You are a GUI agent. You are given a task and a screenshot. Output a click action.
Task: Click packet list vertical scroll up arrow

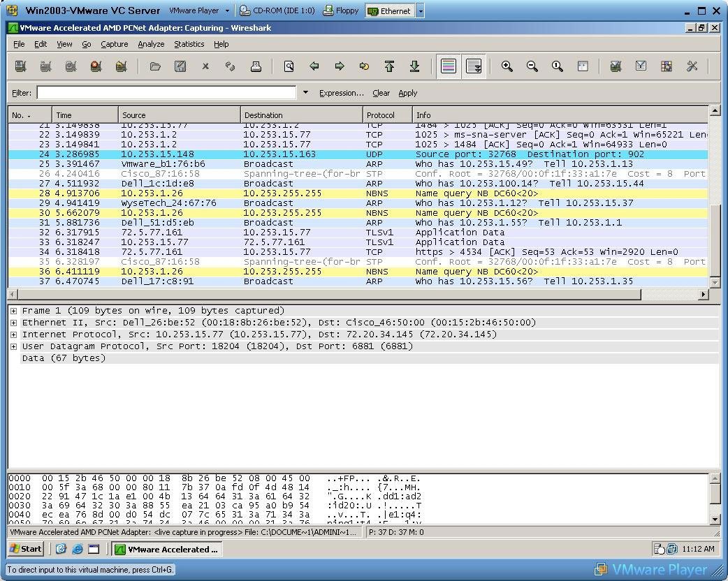[x=715, y=110]
